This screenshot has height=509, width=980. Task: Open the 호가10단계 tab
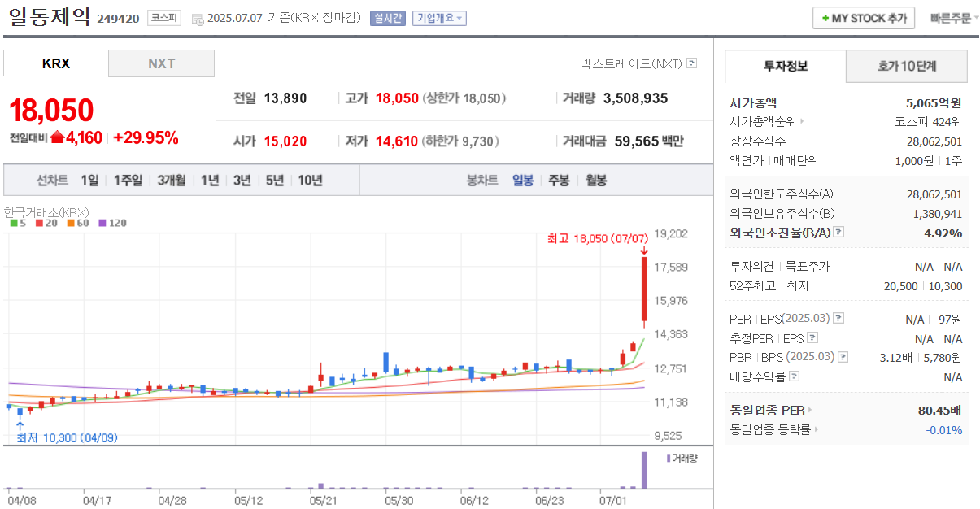[907, 66]
